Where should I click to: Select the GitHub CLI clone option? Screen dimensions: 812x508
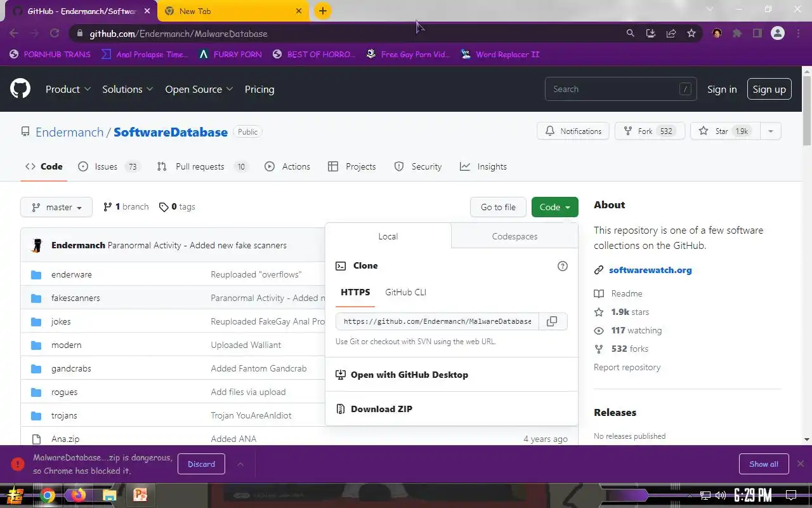tap(405, 292)
